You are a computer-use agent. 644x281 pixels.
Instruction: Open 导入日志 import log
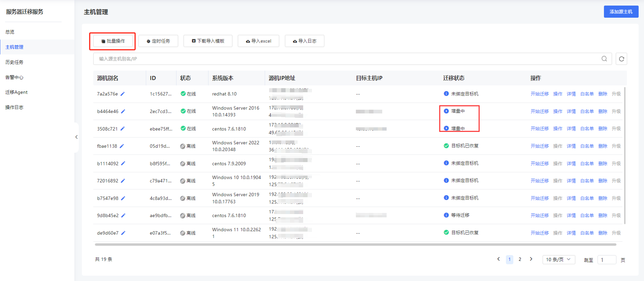tap(305, 41)
